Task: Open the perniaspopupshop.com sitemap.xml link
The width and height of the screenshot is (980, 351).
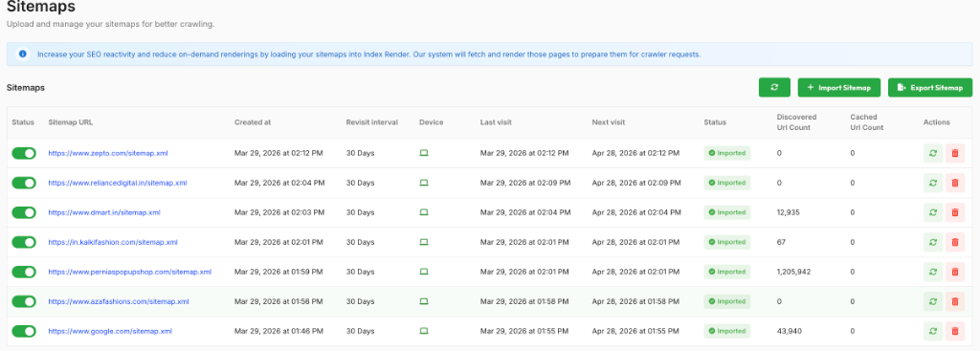Action: point(130,272)
